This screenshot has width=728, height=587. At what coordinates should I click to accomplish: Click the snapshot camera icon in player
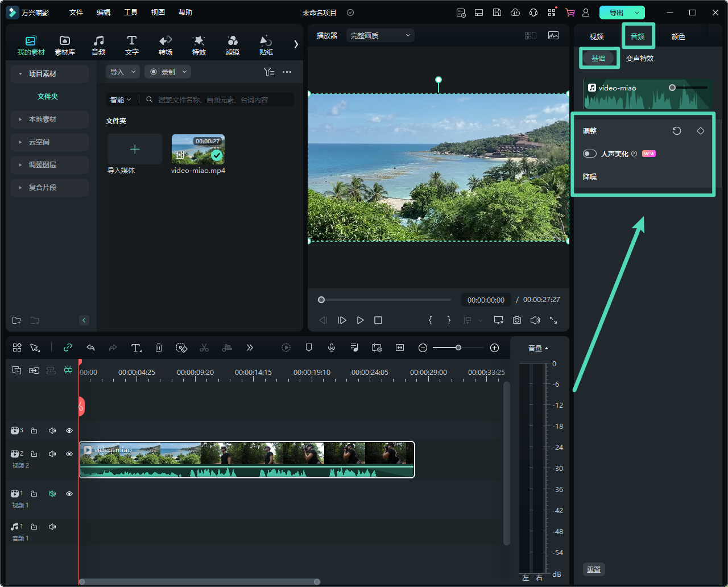(x=516, y=320)
